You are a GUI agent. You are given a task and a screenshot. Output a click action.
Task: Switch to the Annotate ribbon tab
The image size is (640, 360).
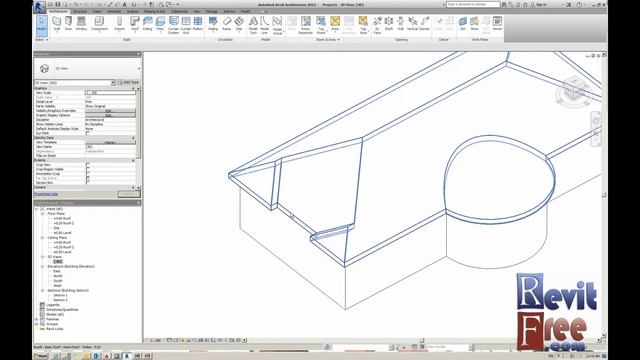tap(114, 11)
